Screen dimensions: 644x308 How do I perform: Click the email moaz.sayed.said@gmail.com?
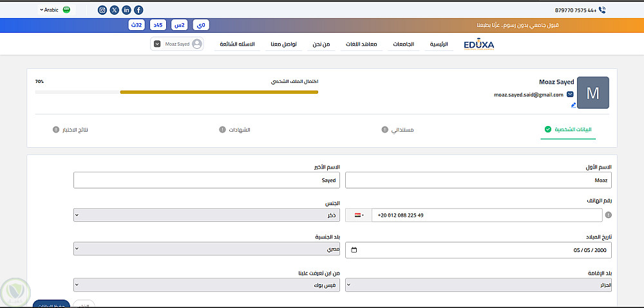(x=529, y=95)
